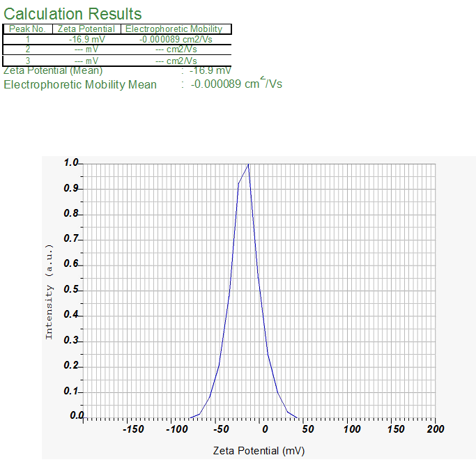Select the Peak No. 2 row cell
The image size is (476, 462).
(27, 49)
